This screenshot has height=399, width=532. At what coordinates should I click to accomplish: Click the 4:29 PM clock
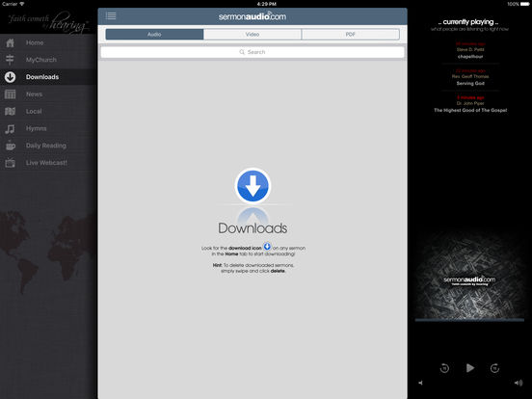(267, 4)
